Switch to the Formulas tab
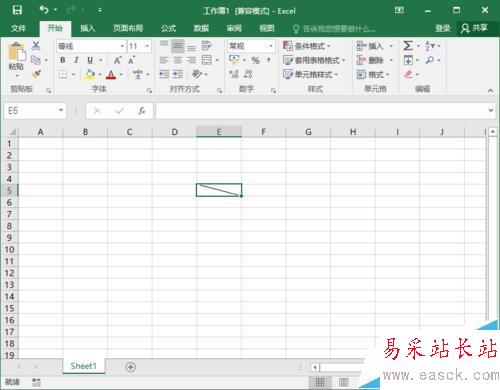 pos(168,28)
